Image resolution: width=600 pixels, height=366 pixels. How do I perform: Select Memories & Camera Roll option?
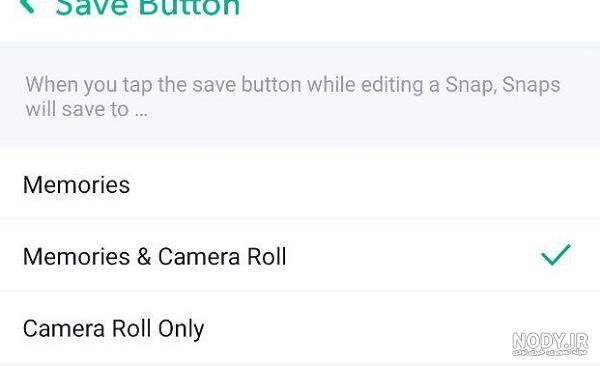(x=300, y=256)
